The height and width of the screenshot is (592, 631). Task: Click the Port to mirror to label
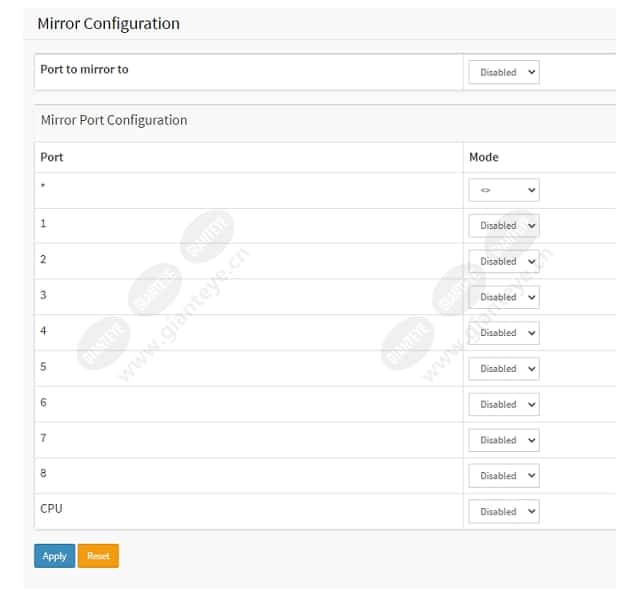coord(84,69)
